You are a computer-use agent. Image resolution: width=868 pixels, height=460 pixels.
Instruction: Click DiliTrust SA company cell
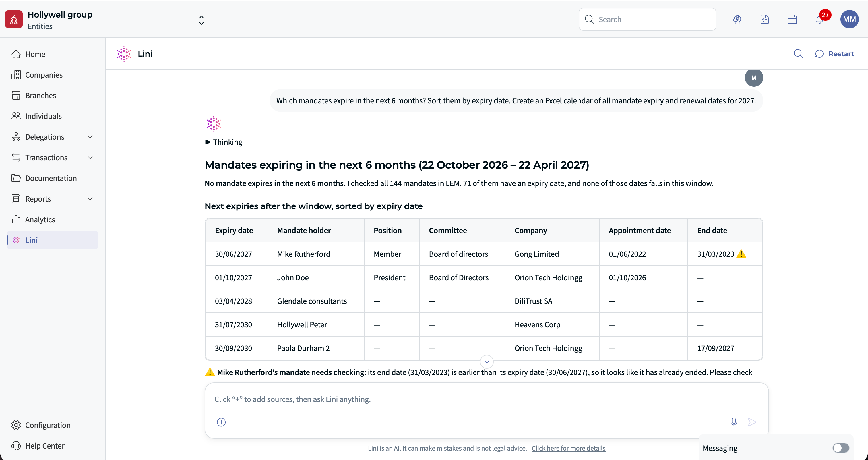(552, 301)
